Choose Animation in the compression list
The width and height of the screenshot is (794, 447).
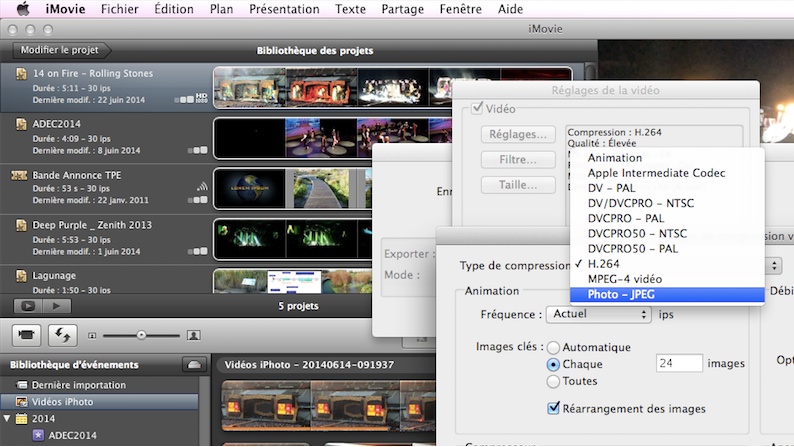[667, 158]
